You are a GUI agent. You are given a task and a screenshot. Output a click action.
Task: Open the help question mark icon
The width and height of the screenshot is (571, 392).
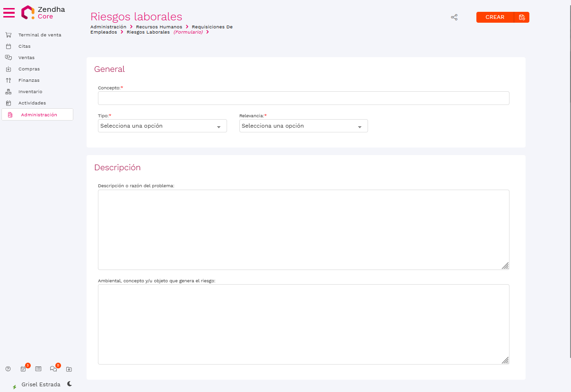click(8, 369)
